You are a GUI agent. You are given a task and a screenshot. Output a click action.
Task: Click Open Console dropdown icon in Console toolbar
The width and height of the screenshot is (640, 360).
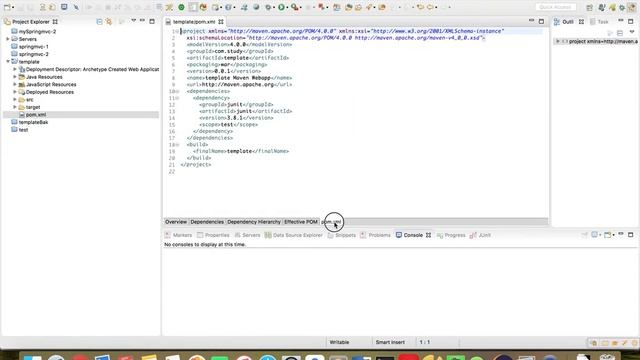point(609,235)
